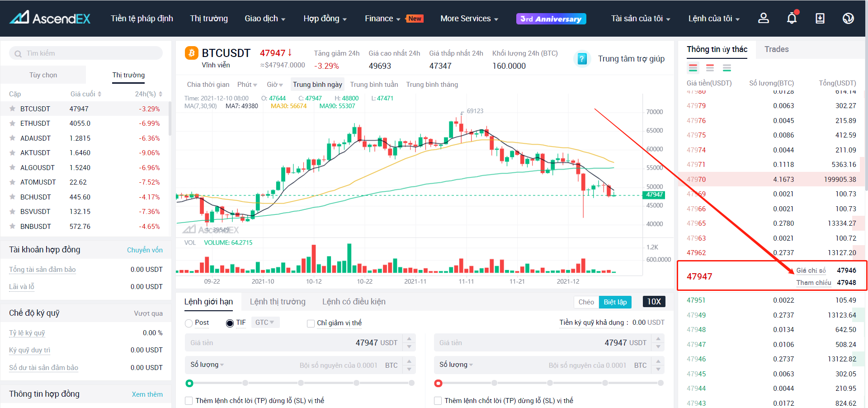
Task: Expand the Tài sản của tôi menu
Action: pyautogui.click(x=641, y=19)
